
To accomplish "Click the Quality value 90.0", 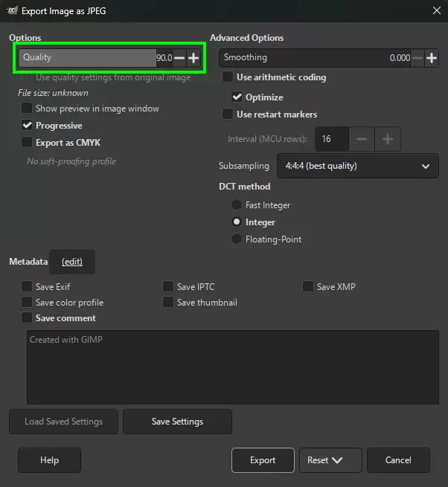I will click(164, 58).
